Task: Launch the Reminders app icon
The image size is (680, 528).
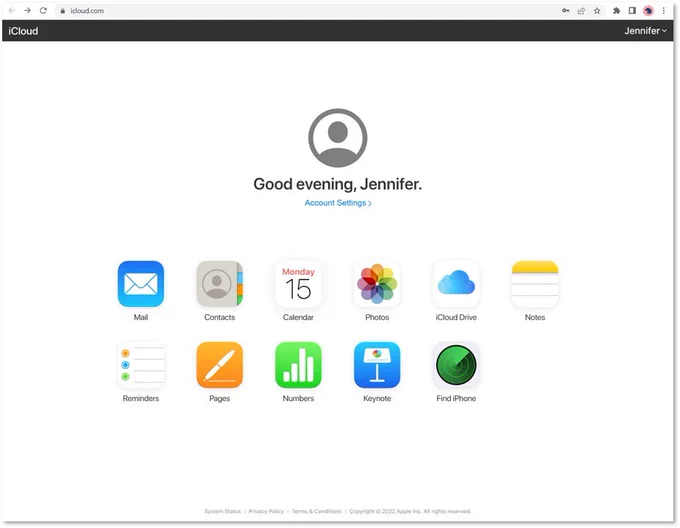Action: click(x=141, y=365)
